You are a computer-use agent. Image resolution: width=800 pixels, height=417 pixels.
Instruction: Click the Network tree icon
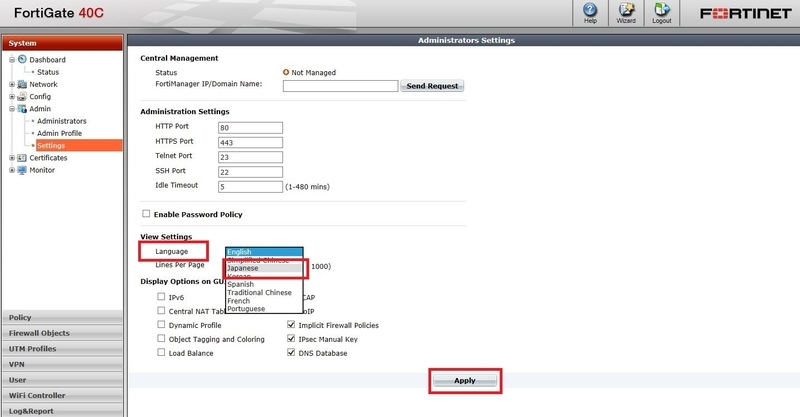[22, 84]
